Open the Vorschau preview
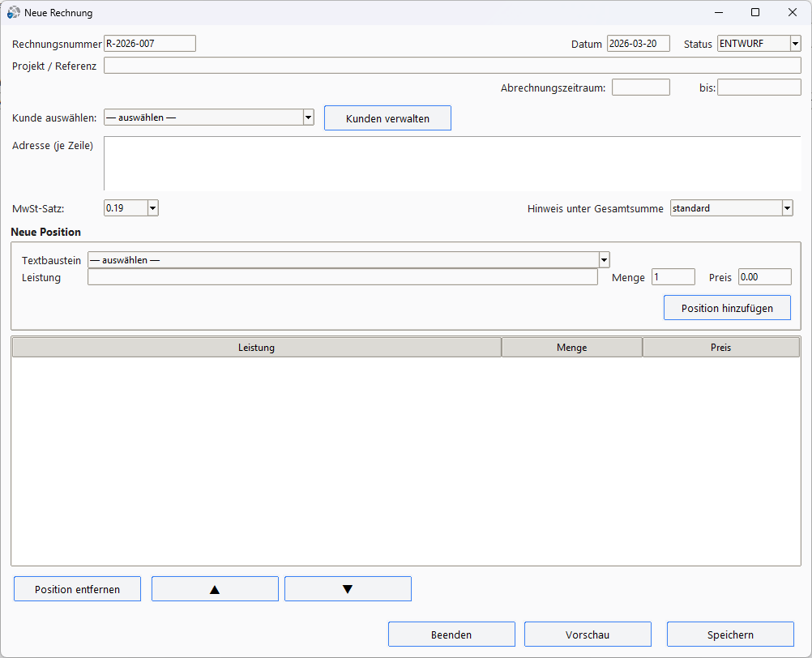Image resolution: width=812 pixels, height=658 pixels. 588,634
